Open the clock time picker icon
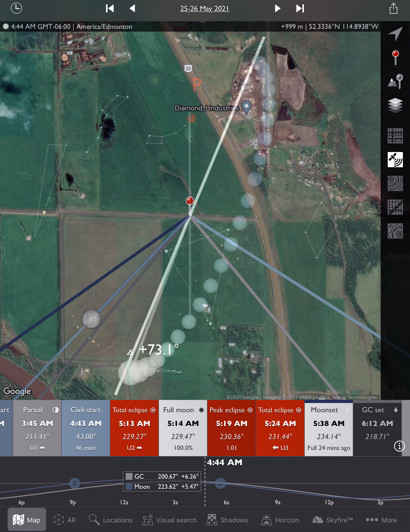The width and height of the screenshot is (410, 532). (x=16, y=8)
